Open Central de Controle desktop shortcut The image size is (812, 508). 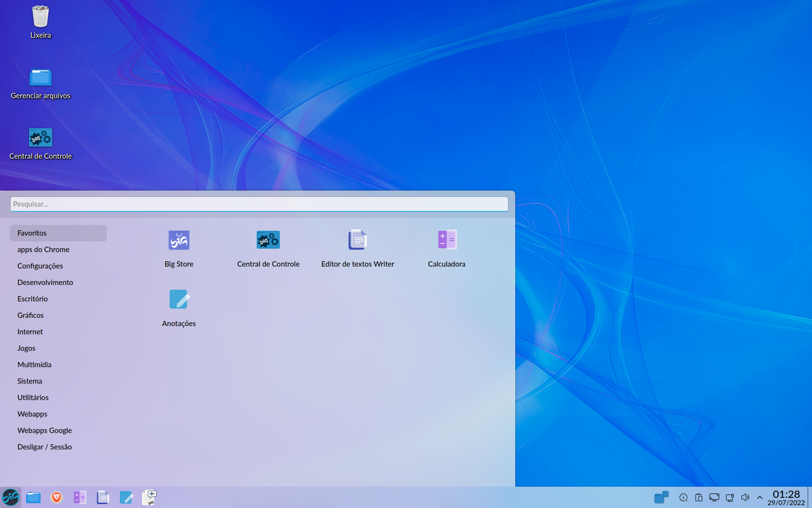(41, 144)
